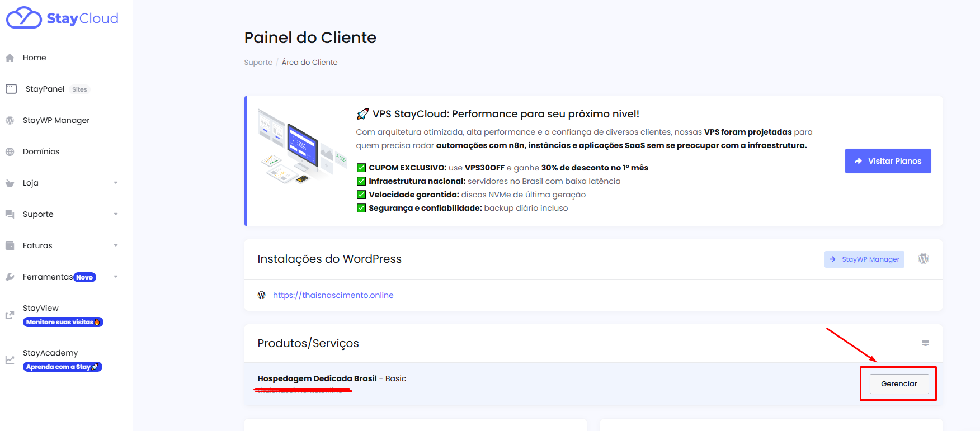Image resolution: width=980 pixels, height=431 pixels.
Task: Click the Segurança e confiabilidade checkmark
Action: 361,208
